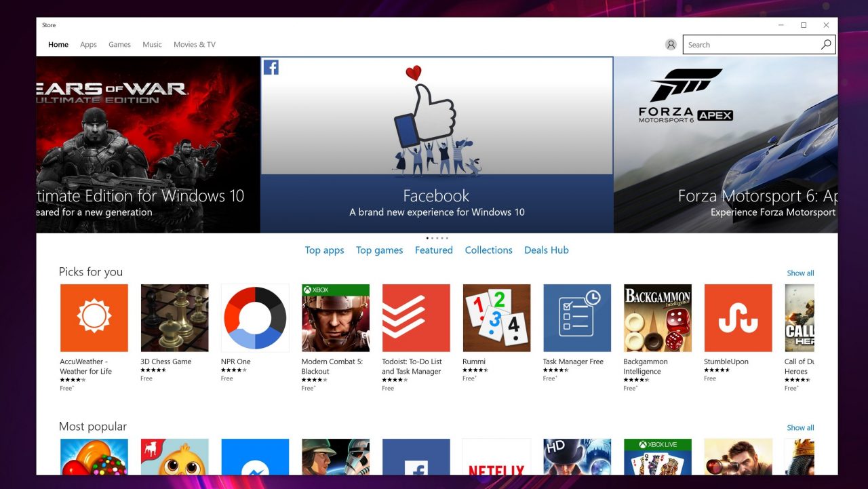This screenshot has height=489, width=868.
Task: Click the 'StumbleUpon' title text
Action: point(726,361)
